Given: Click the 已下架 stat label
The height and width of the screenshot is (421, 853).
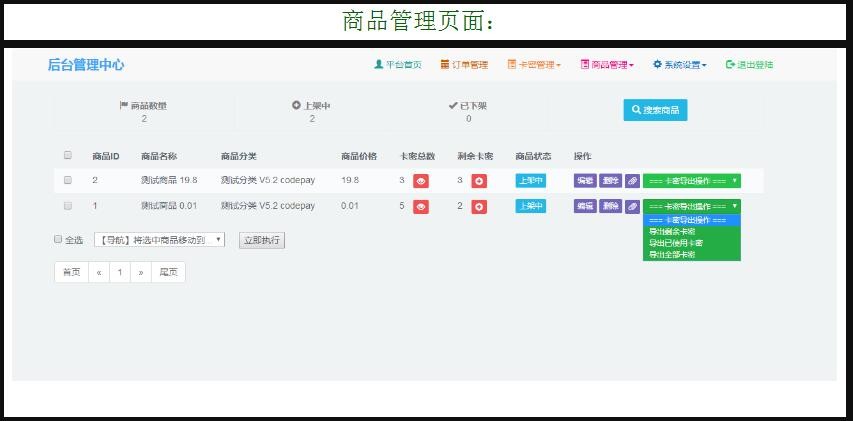Looking at the screenshot, I should [x=468, y=106].
